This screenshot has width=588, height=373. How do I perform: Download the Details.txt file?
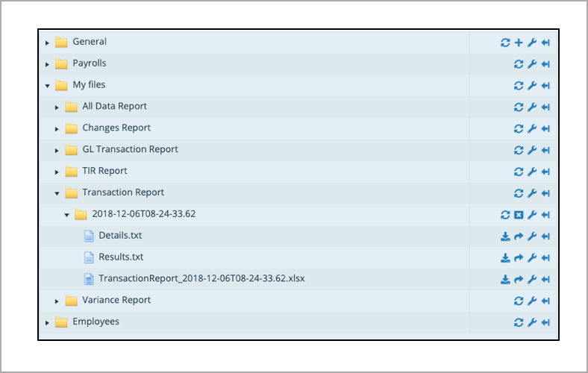pos(505,236)
